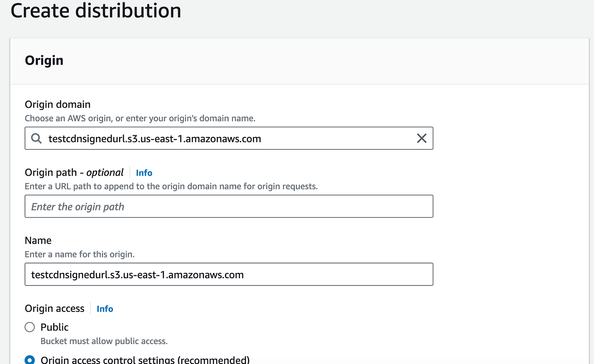Click 'Bucket must allow public access.' text
The width and height of the screenshot is (594, 364).
point(104,341)
